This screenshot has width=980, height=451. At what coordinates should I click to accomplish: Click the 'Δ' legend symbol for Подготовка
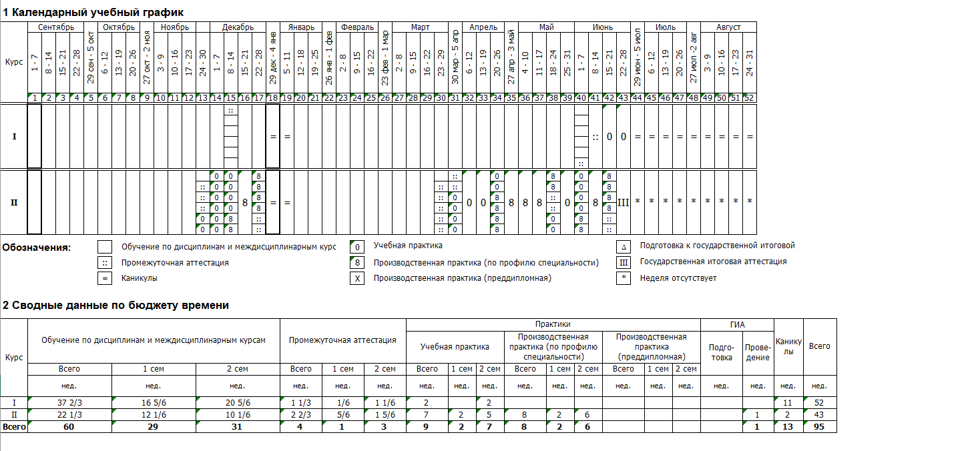pos(623,247)
